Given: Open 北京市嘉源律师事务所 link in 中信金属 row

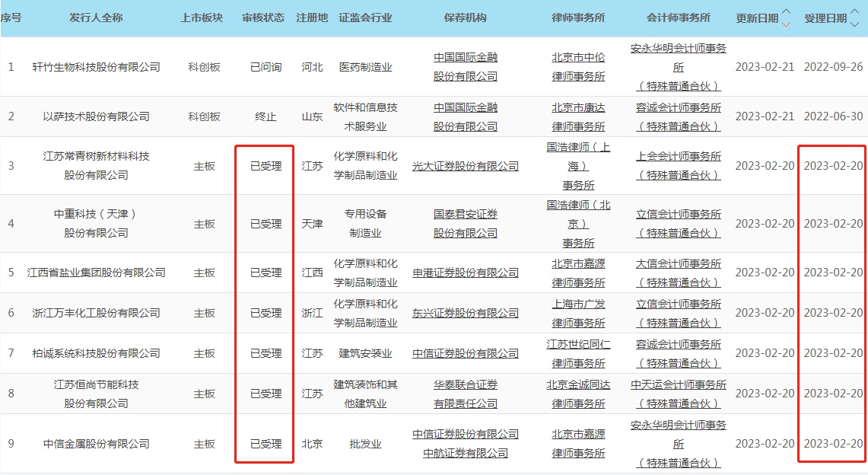Looking at the screenshot, I should coord(578,444).
